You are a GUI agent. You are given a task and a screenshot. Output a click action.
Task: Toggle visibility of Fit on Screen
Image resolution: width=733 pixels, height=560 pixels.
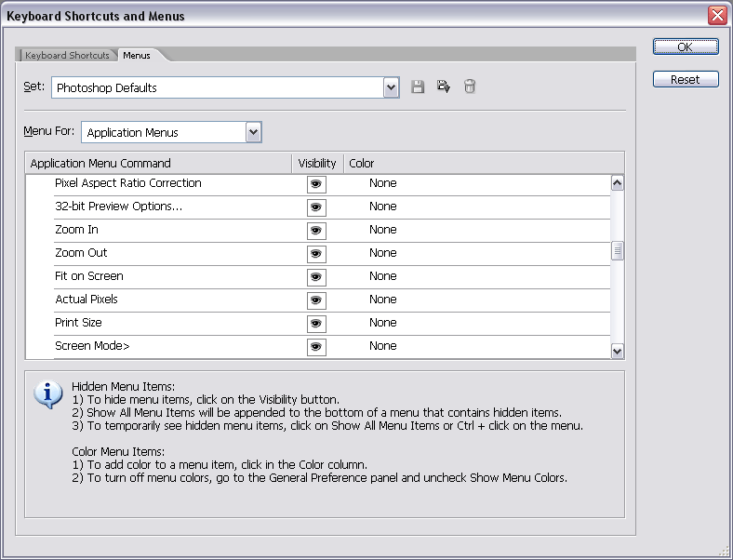(316, 277)
